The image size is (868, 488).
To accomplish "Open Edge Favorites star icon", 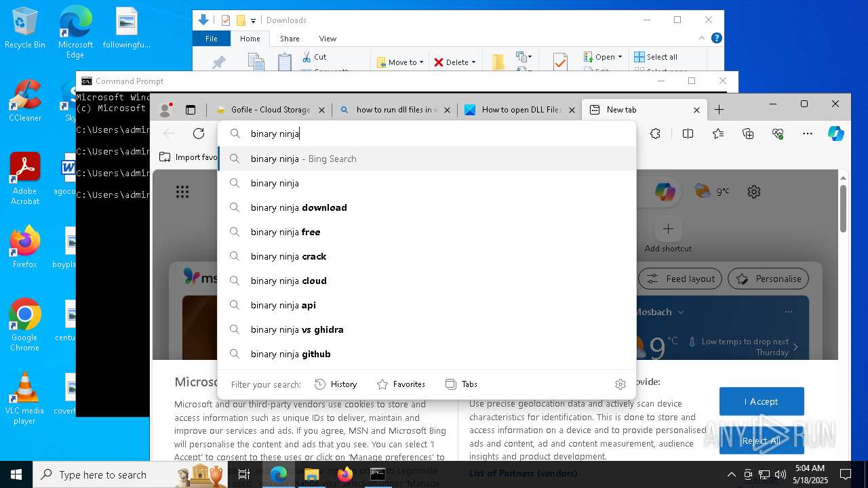I will [718, 134].
